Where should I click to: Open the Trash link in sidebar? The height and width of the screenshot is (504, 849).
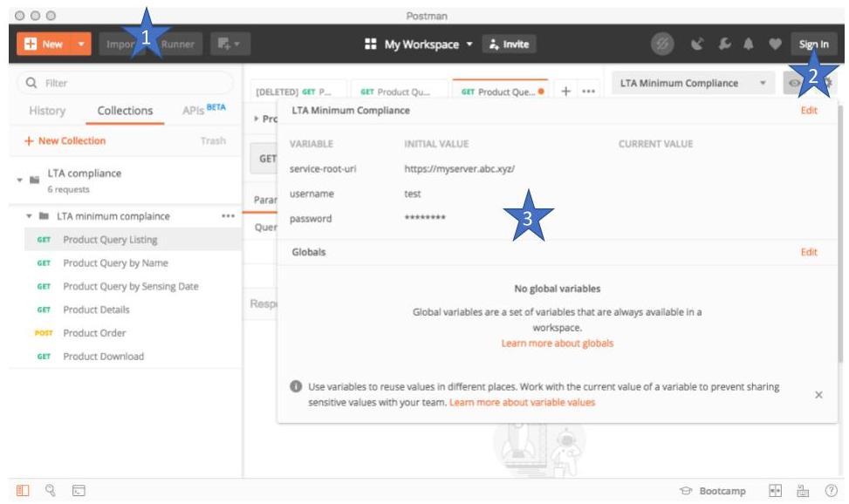coord(213,140)
